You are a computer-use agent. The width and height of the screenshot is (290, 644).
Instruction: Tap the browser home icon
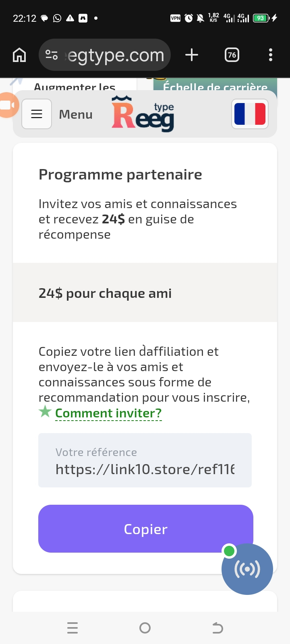point(19,55)
